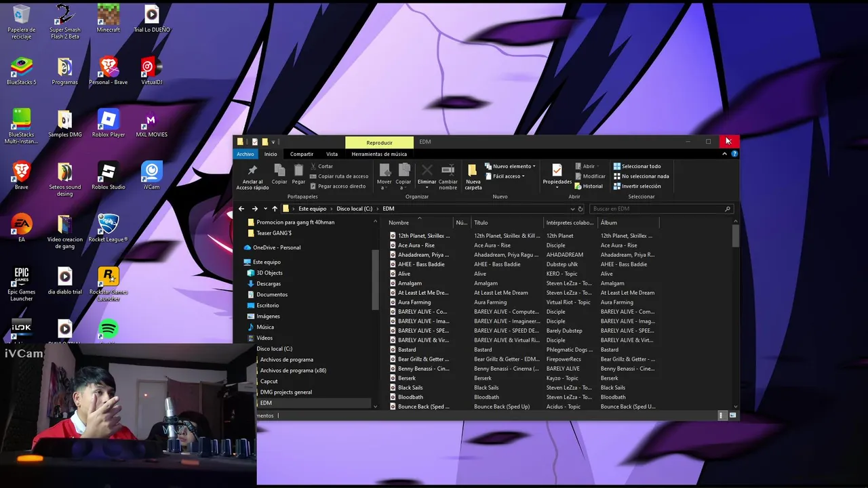This screenshot has height=488, width=868.
Task: Switch to details view in status bar
Action: tap(722, 415)
